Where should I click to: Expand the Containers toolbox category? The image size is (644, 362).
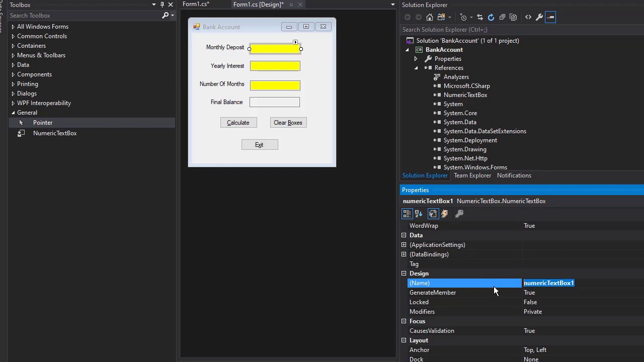(x=13, y=46)
